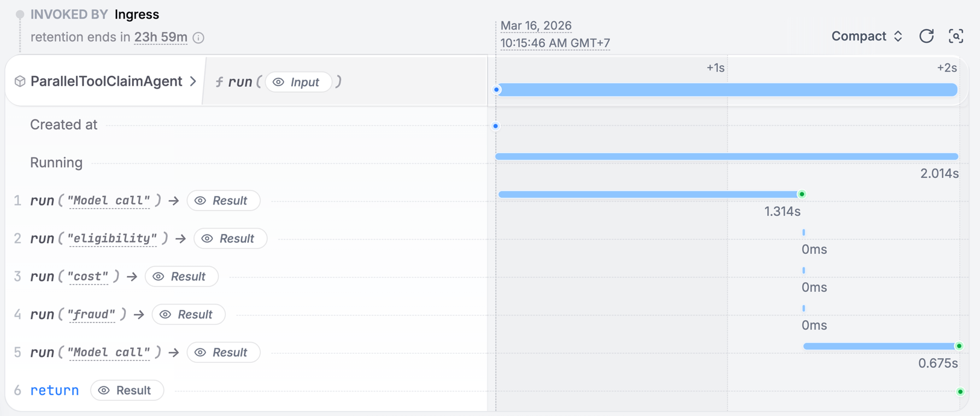Click the arrow icon in cost row
980x416 pixels.
[132, 277]
